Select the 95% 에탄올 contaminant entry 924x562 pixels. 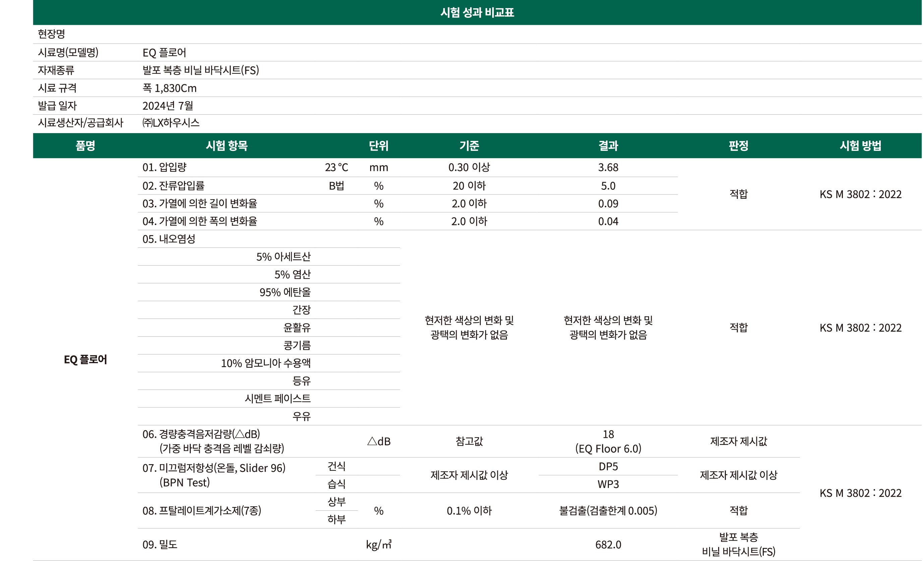(285, 292)
